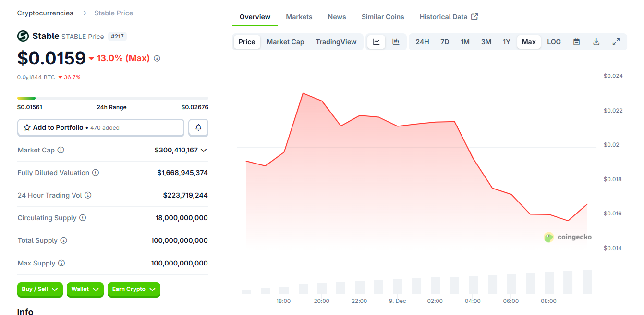The width and height of the screenshot is (644, 315).
Task: Toggle the Max time range selection
Action: coord(528,42)
